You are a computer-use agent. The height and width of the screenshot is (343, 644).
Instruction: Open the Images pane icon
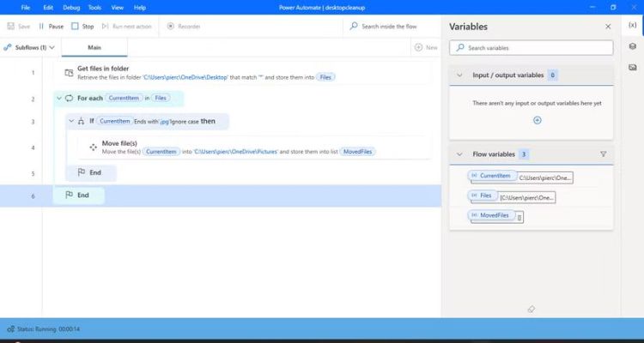click(633, 66)
